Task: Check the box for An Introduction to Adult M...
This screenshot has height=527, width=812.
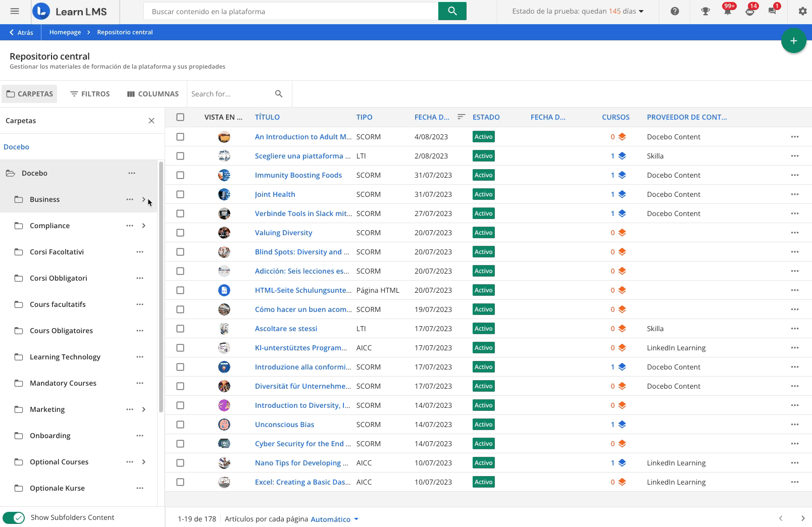Action: click(x=180, y=137)
